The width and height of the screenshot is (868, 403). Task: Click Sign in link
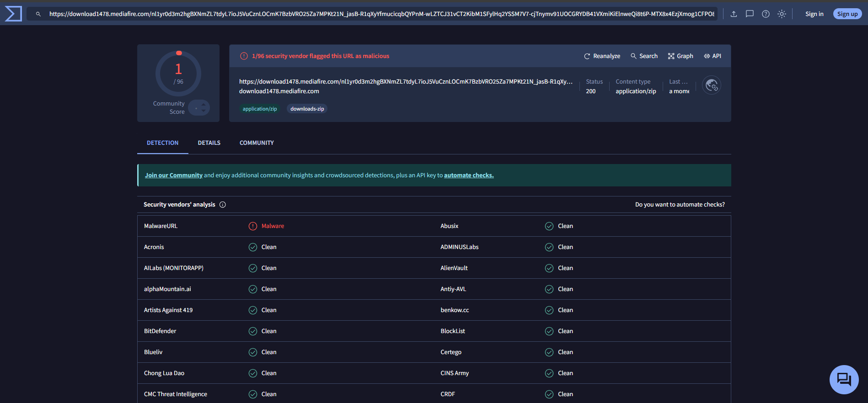(814, 14)
